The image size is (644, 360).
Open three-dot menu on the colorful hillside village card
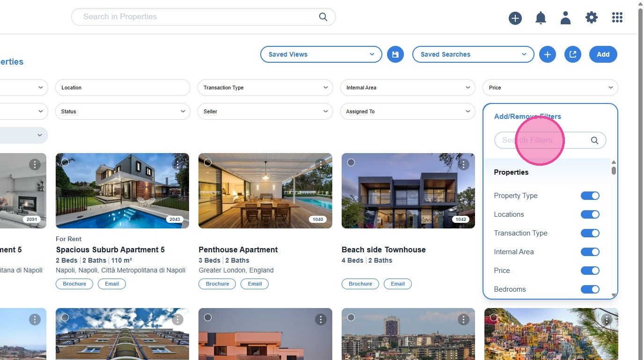click(x=607, y=319)
